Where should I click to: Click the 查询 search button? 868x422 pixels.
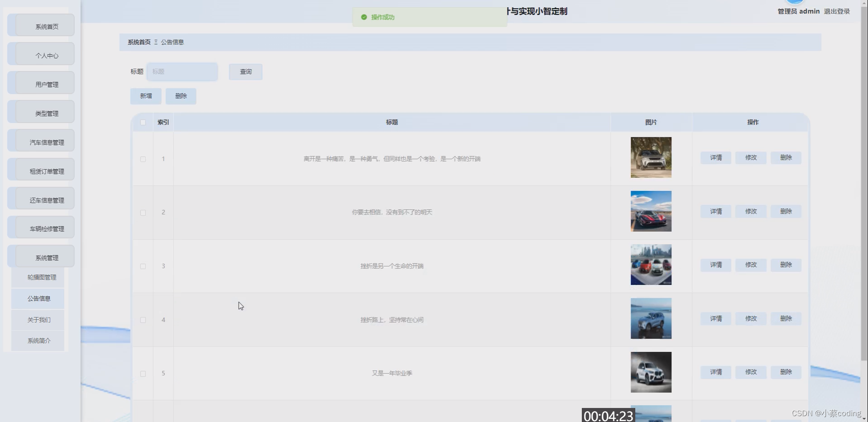coord(246,71)
